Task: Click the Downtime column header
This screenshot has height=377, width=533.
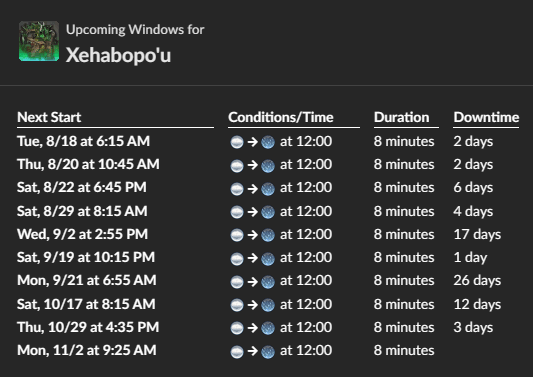Action: (486, 117)
